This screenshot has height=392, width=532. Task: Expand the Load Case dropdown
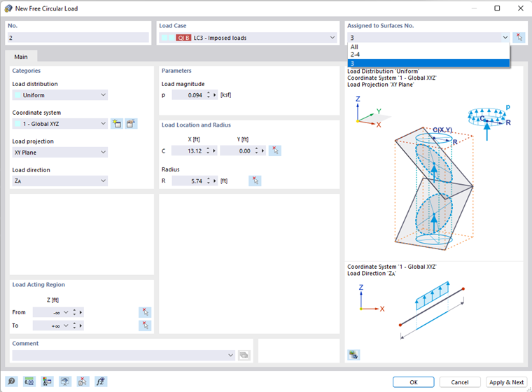click(x=332, y=38)
